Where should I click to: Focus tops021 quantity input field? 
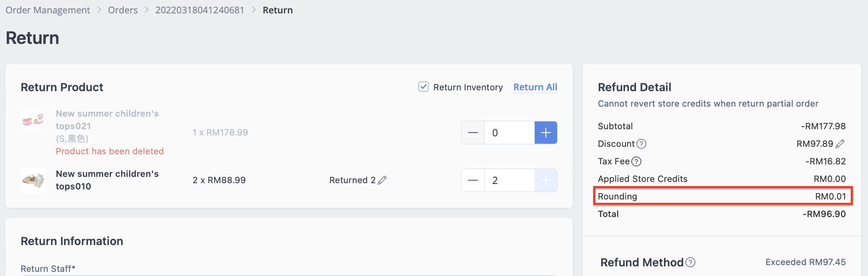(509, 133)
